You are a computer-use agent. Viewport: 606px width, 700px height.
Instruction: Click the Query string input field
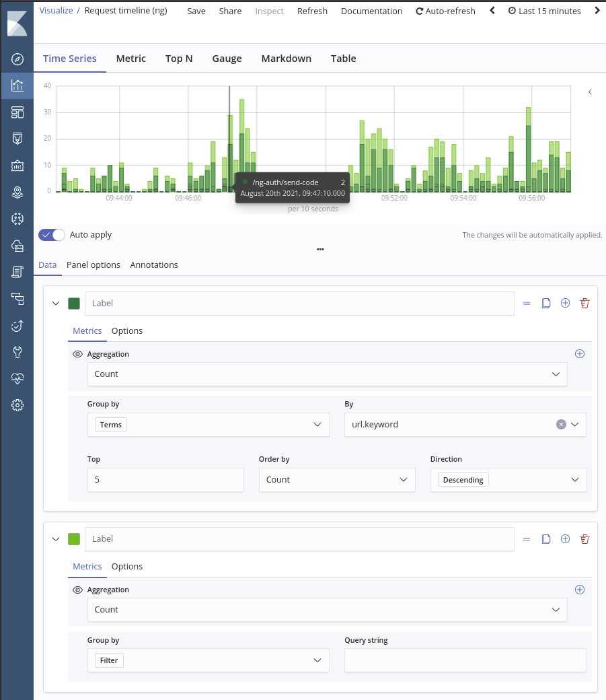(x=465, y=660)
